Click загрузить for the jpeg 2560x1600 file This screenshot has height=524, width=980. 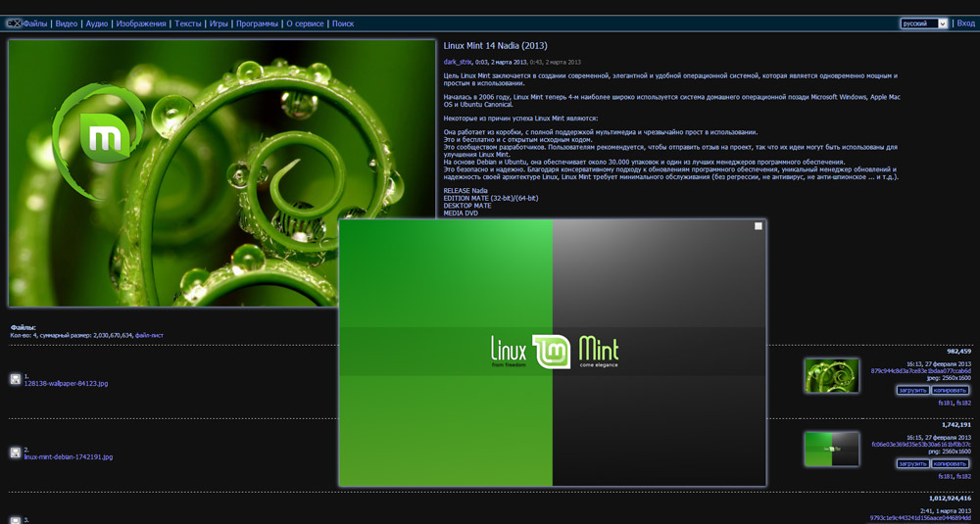[x=912, y=391]
